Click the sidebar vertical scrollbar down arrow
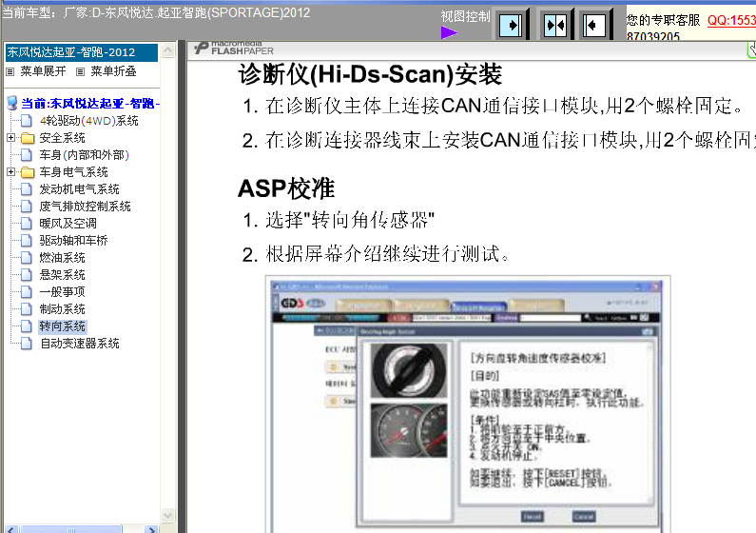756x533 pixels. click(x=167, y=515)
